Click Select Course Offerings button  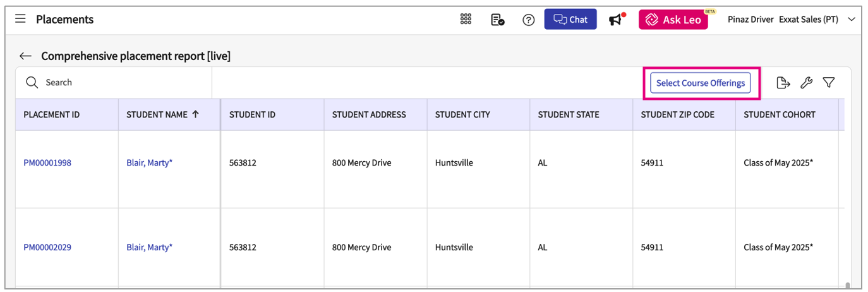click(x=700, y=83)
